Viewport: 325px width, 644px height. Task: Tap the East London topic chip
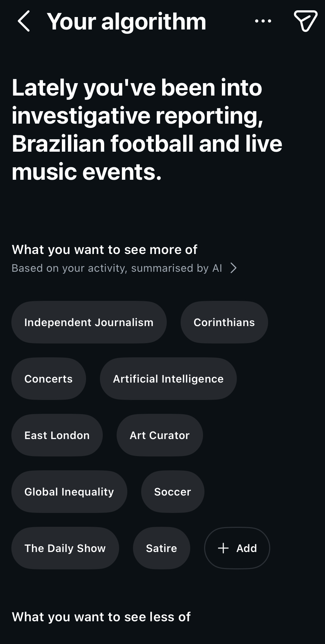click(x=57, y=435)
